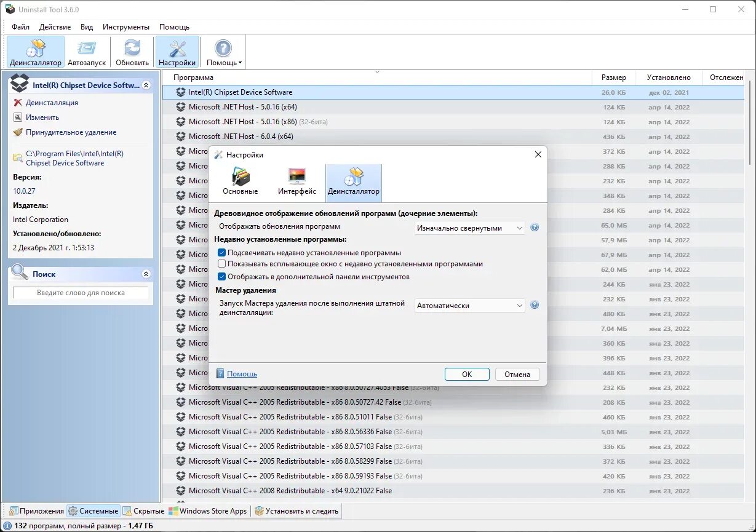
Task: Select Microsoft .NET Host - 6.0.4 (x64) row
Action: 453,137
